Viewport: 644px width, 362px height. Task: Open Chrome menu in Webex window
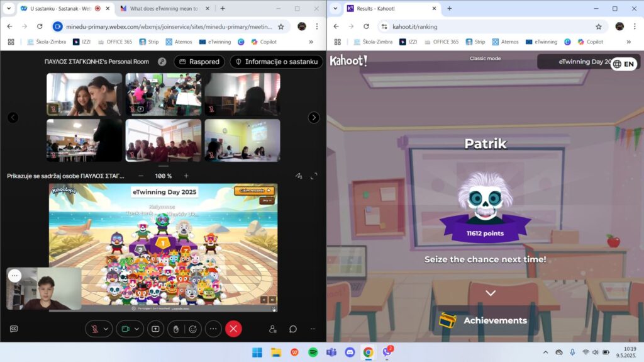317,26
